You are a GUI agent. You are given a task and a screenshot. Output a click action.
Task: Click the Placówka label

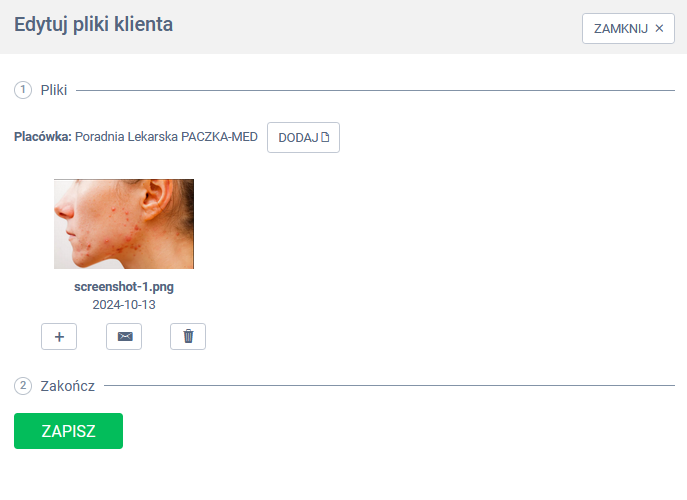click(42, 137)
